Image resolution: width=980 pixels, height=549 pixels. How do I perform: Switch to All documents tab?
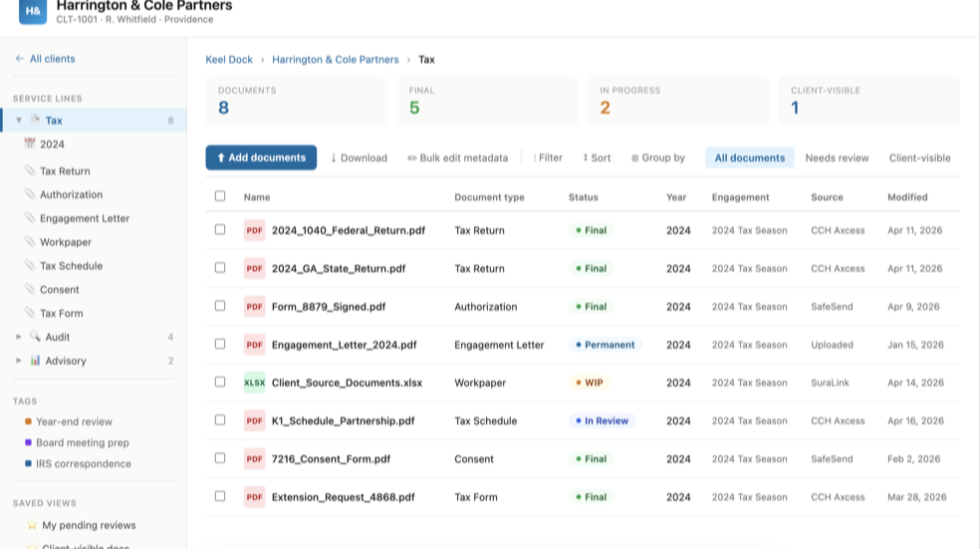749,157
